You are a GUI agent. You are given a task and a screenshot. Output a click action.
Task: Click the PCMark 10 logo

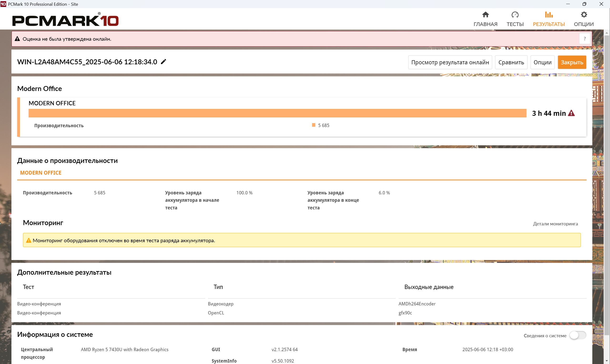tap(65, 20)
